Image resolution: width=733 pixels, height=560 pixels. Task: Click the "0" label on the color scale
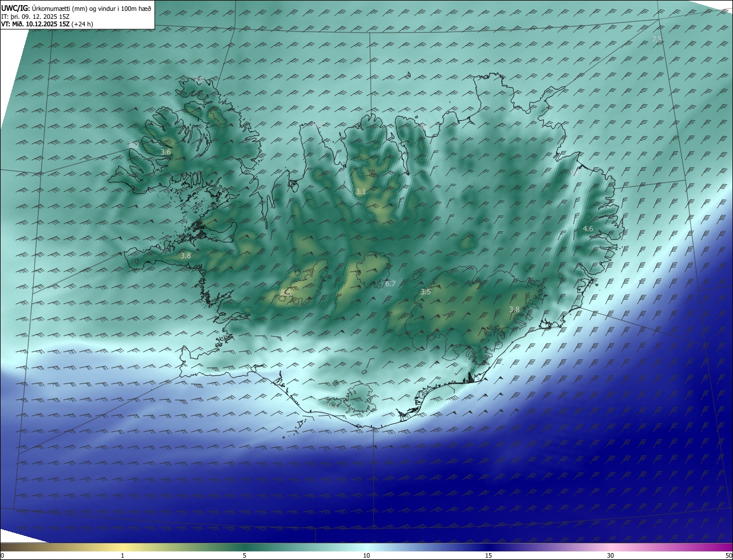click(x=2, y=555)
